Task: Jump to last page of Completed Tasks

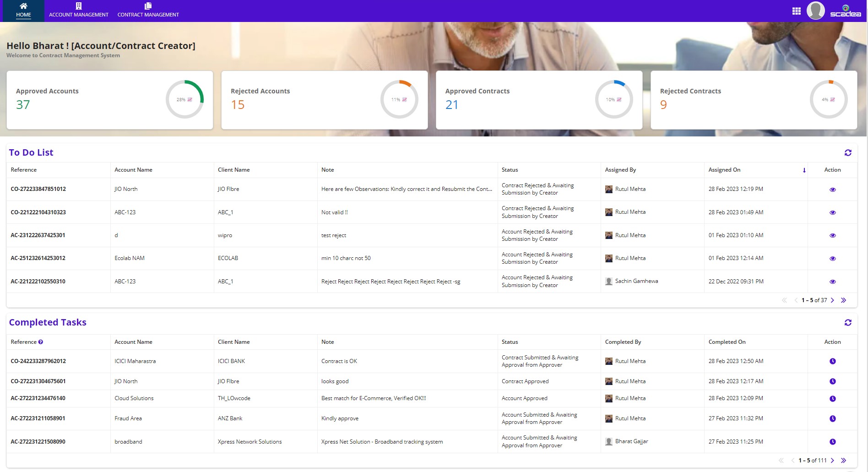Action: (843, 461)
